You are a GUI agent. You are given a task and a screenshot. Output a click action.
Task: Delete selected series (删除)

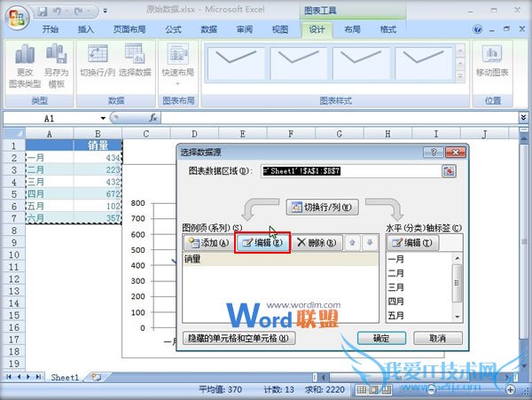(x=317, y=243)
